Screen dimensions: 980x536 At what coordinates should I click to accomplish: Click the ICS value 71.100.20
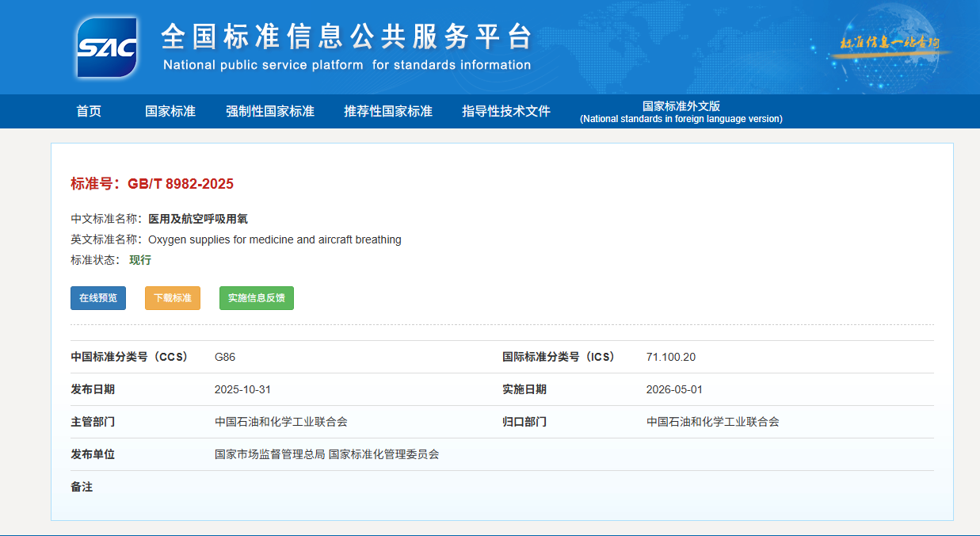point(671,357)
